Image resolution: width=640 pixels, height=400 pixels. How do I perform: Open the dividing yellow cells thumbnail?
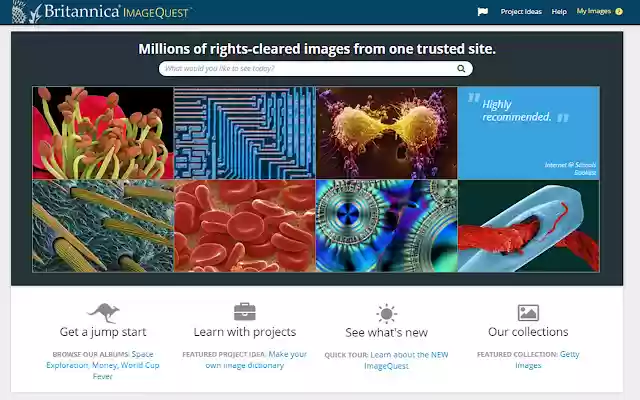(387, 133)
